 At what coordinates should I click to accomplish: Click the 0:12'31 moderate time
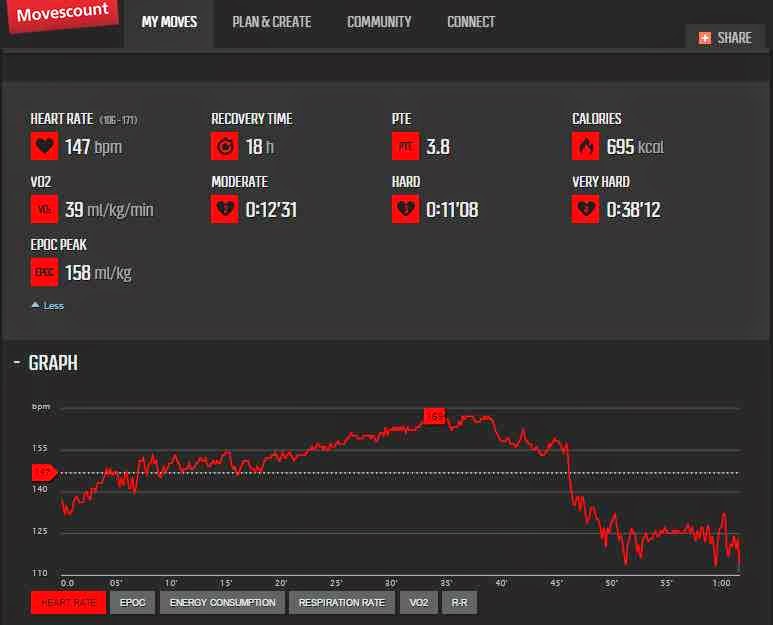[x=271, y=209]
